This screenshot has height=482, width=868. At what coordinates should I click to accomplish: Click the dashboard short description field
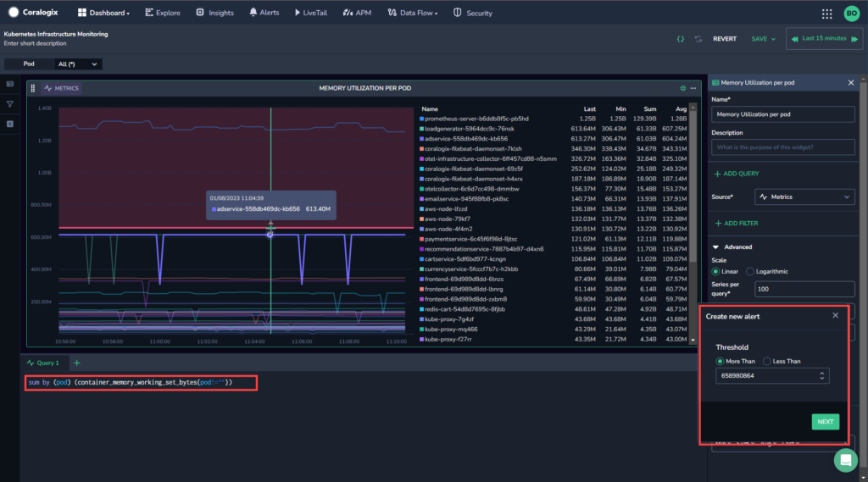[x=35, y=43]
